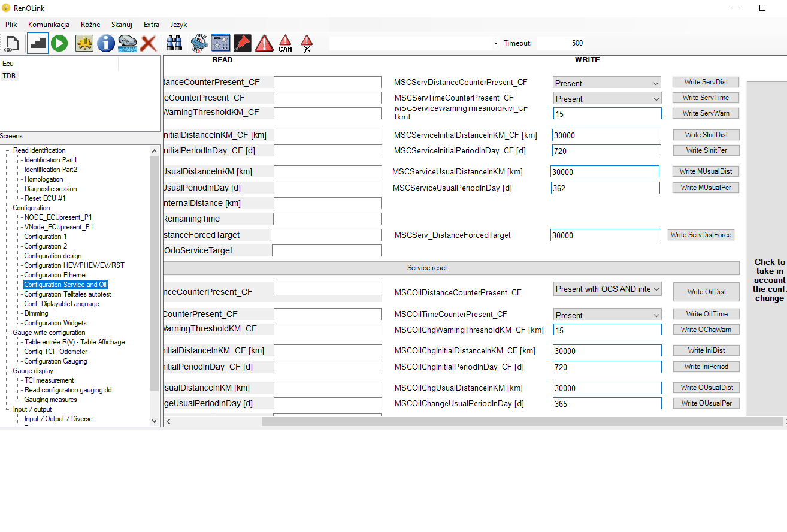This screenshot has height=532, width=787.
Task: Open the Skanuj menu
Action: point(122,25)
